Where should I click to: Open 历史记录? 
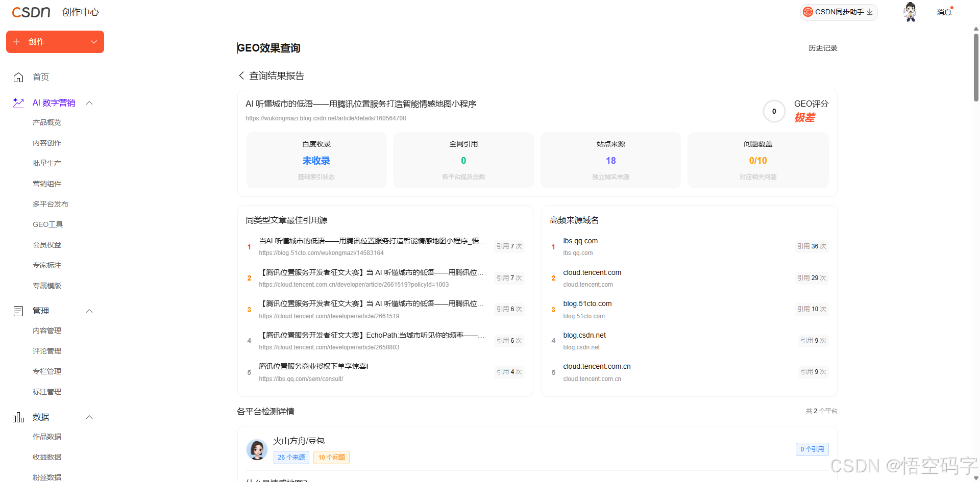[x=823, y=48]
